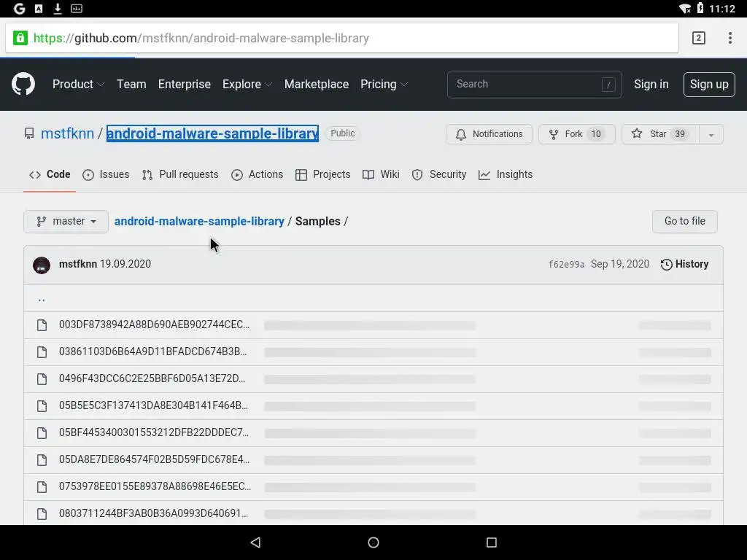Focus the GitHub Search field
This screenshot has width=747, height=560.
coord(535,85)
